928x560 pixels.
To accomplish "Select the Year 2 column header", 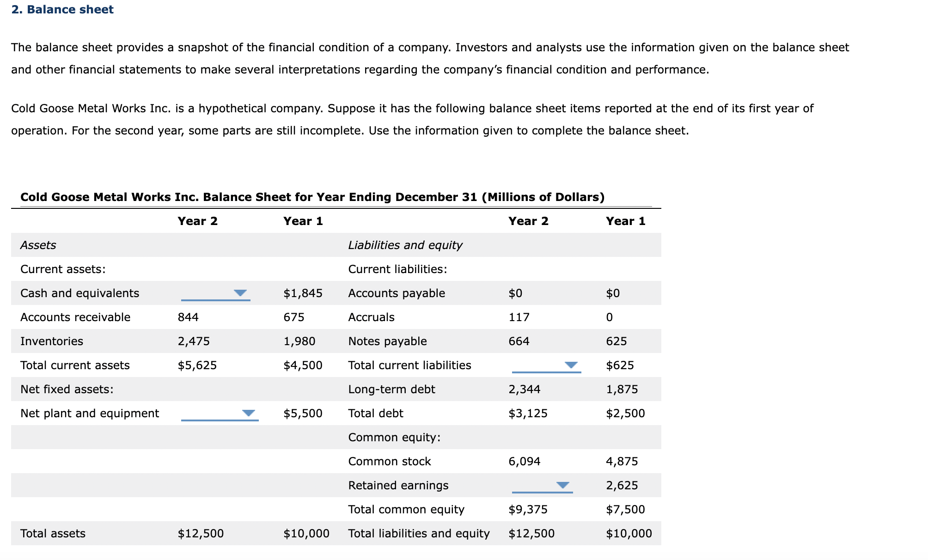I will coord(198,221).
